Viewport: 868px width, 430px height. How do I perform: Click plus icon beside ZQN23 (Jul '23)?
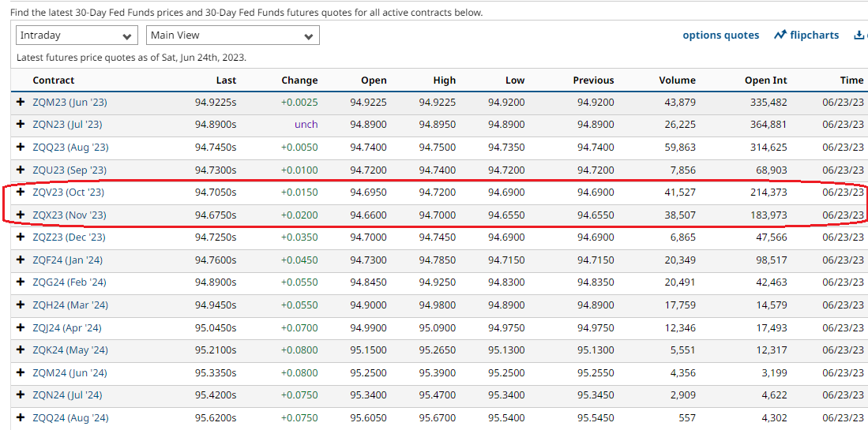[21, 125]
